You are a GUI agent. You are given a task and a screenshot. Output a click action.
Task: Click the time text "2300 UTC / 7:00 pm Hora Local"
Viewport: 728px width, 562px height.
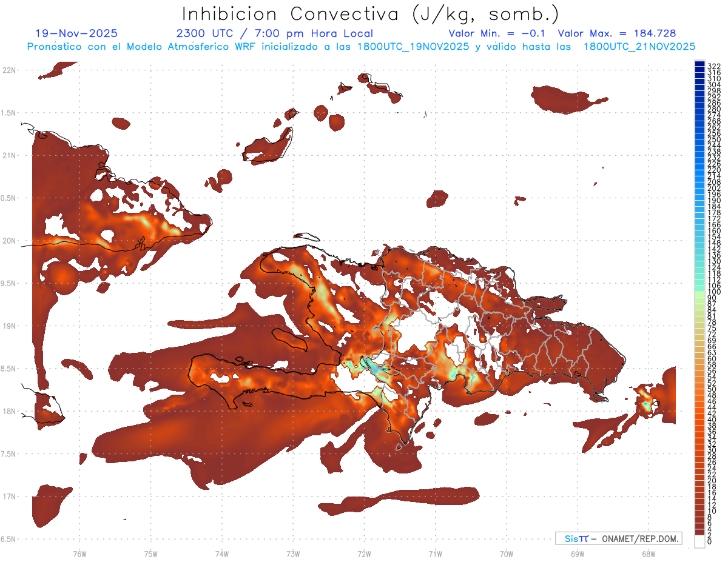pos(275,33)
